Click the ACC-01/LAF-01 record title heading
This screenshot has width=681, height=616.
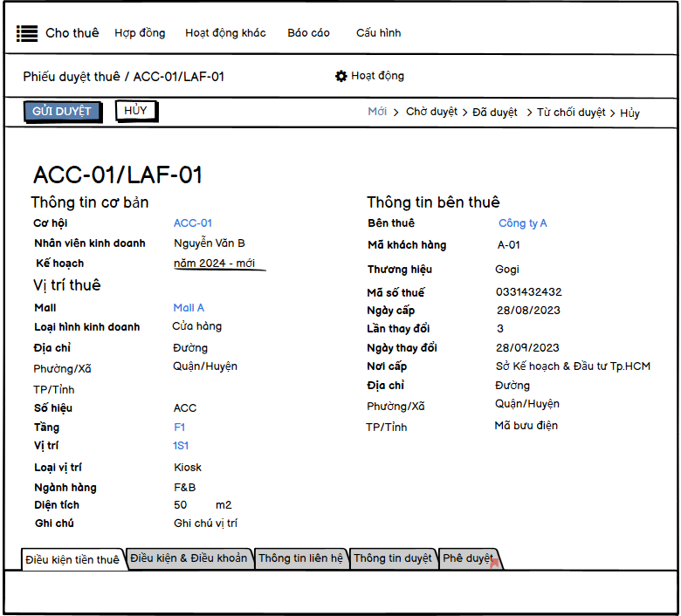(x=118, y=175)
